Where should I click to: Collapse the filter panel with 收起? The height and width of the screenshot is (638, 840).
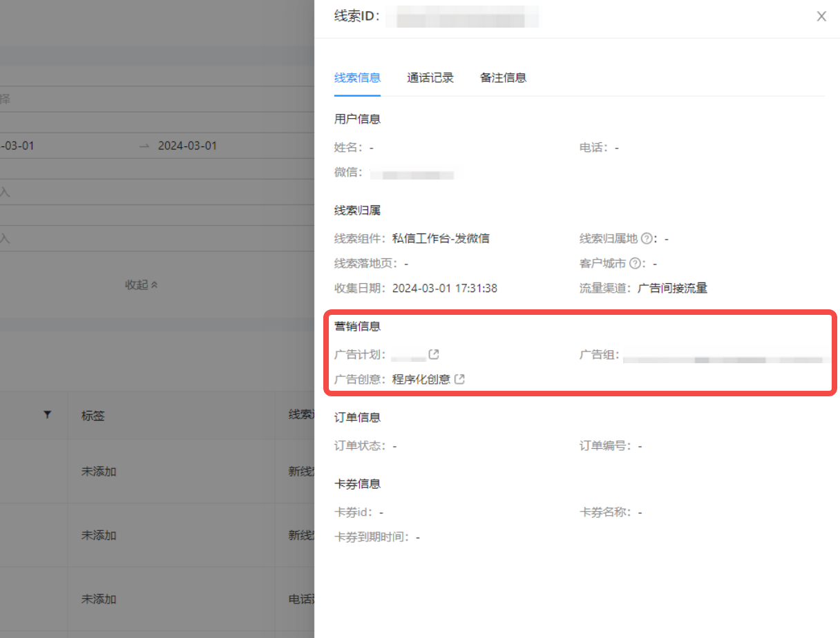pyautogui.click(x=141, y=284)
